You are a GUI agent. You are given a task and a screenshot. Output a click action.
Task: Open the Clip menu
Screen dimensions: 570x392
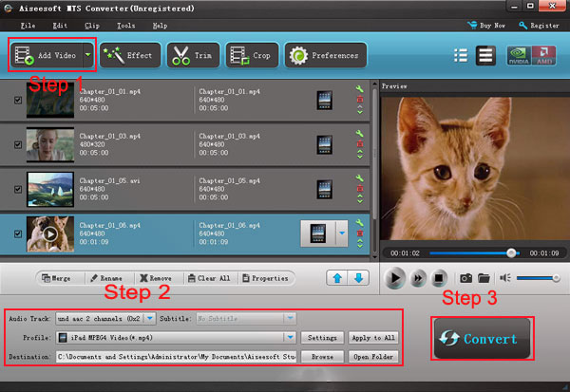(x=92, y=26)
